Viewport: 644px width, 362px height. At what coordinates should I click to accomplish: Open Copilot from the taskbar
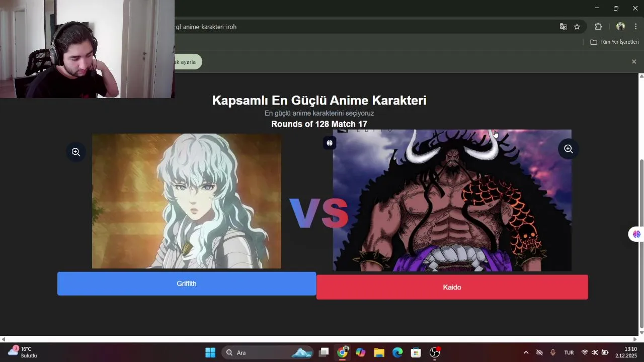pos(361,352)
